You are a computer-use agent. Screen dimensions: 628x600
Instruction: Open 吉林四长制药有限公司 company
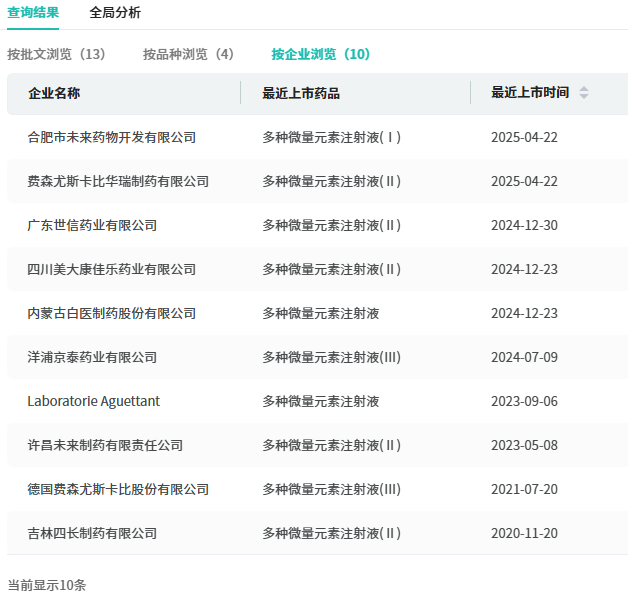pyautogui.click(x=92, y=533)
